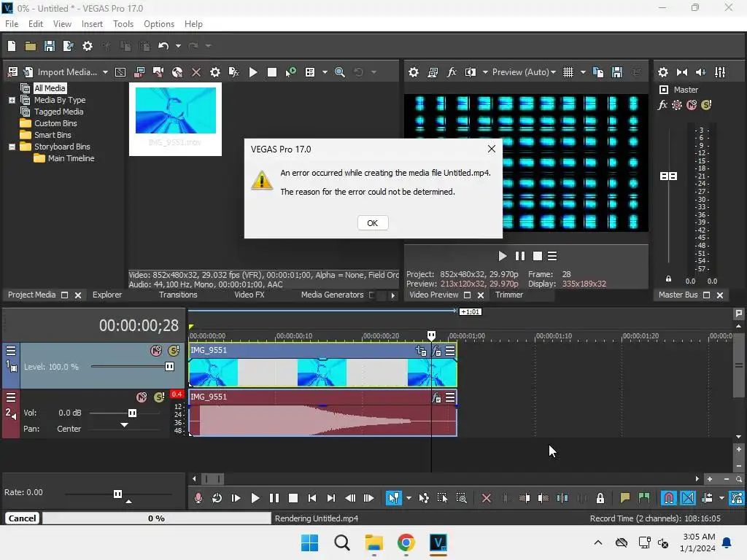Start media preview in Project Media toolbar
The width and height of the screenshot is (747, 560).
pos(253,72)
